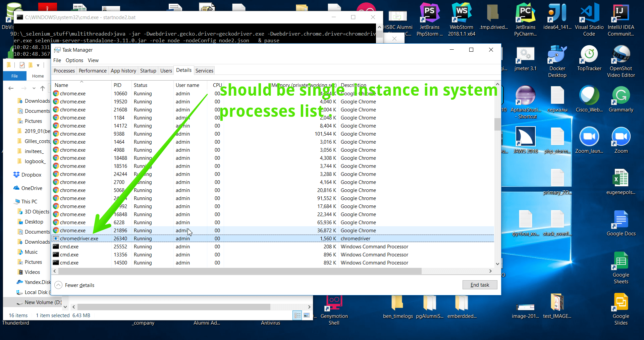Click the End task button
The image size is (644, 340).
(480, 285)
